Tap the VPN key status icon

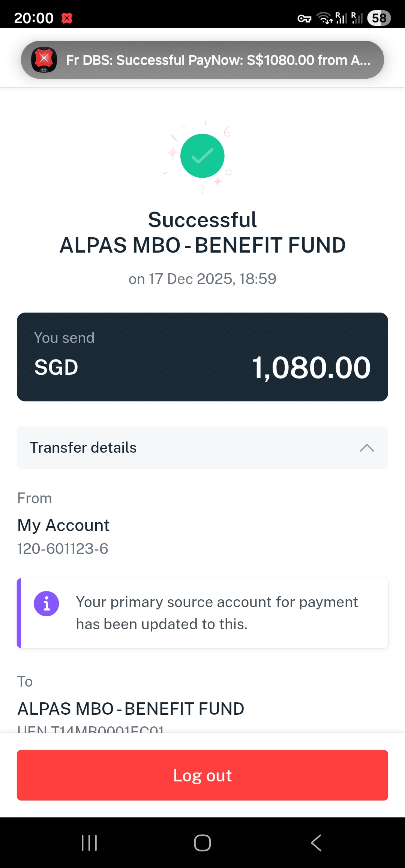tap(304, 18)
